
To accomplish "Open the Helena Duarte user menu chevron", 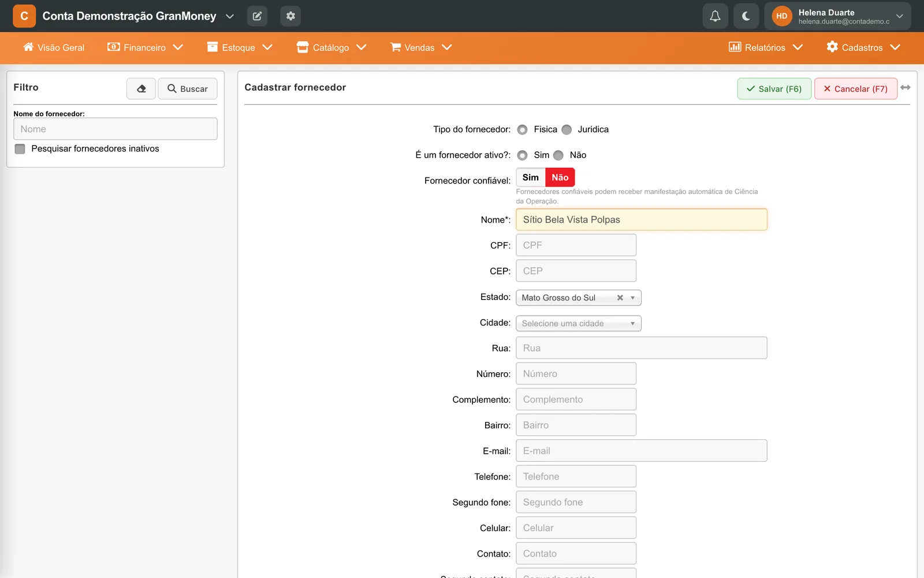I will 899,16.
